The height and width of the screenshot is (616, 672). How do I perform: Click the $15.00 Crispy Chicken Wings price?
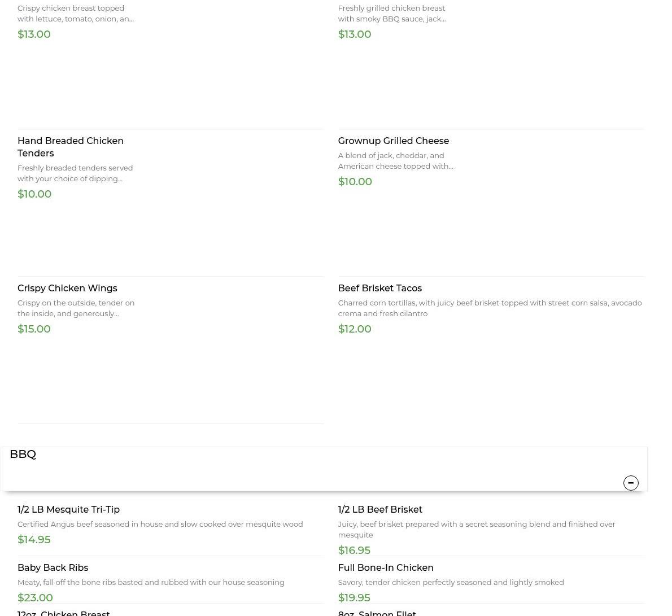tap(34, 329)
